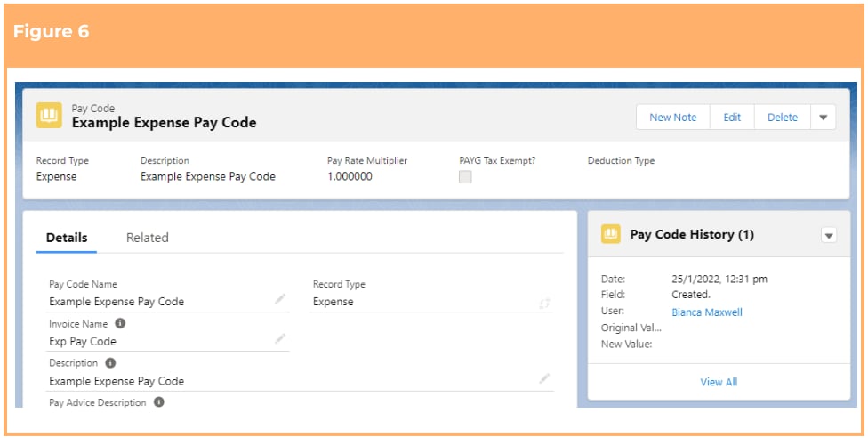Click history date 25/1/2022, 12:31 pm
Image resolution: width=868 pixels, height=438 pixels.
pos(719,279)
